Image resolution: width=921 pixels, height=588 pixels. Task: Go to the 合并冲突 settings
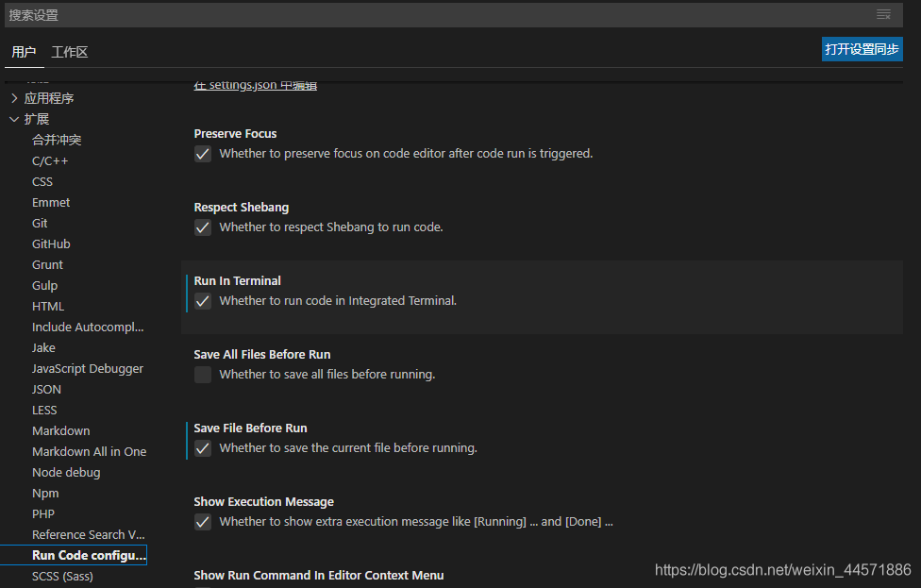pos(57,140)
